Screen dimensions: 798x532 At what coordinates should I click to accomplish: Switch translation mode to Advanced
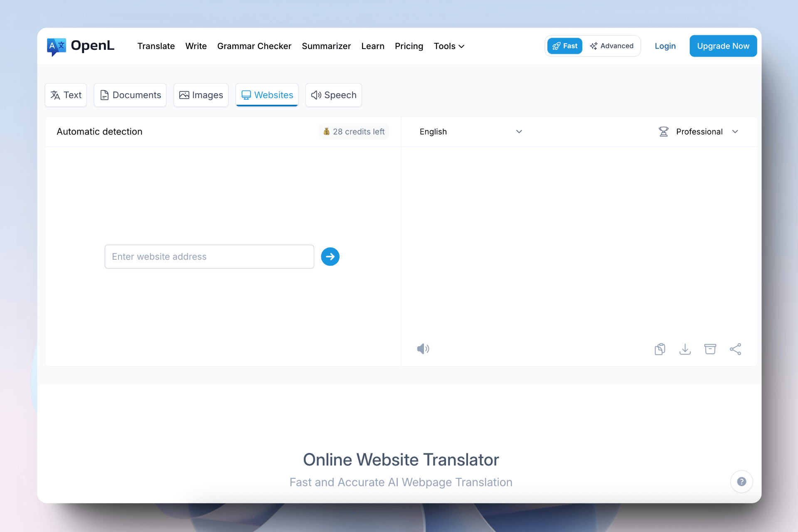click(612, 46)
